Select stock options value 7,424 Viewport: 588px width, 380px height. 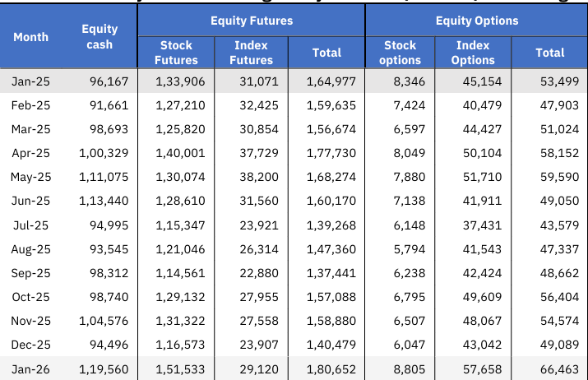[409, 105]
